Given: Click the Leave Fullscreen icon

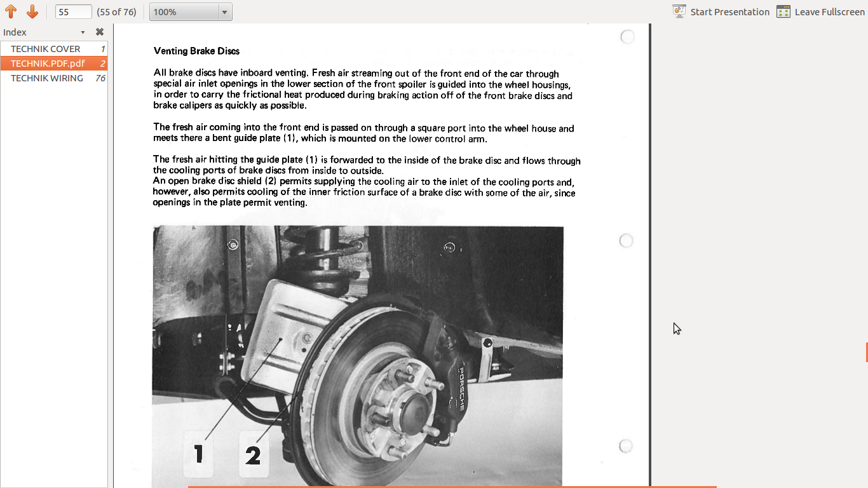Looking at the screenshot, I should (783, 11).
